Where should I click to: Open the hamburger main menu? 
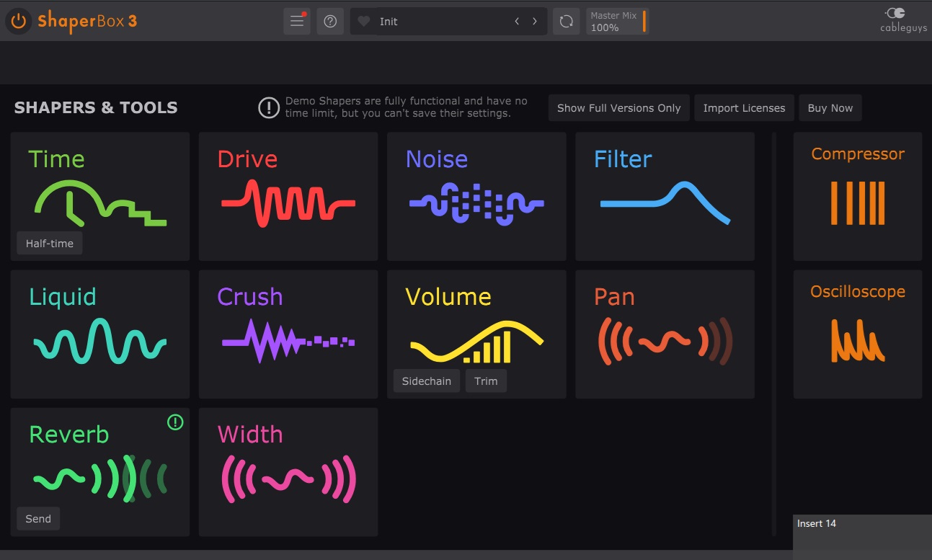coord(296,22)
